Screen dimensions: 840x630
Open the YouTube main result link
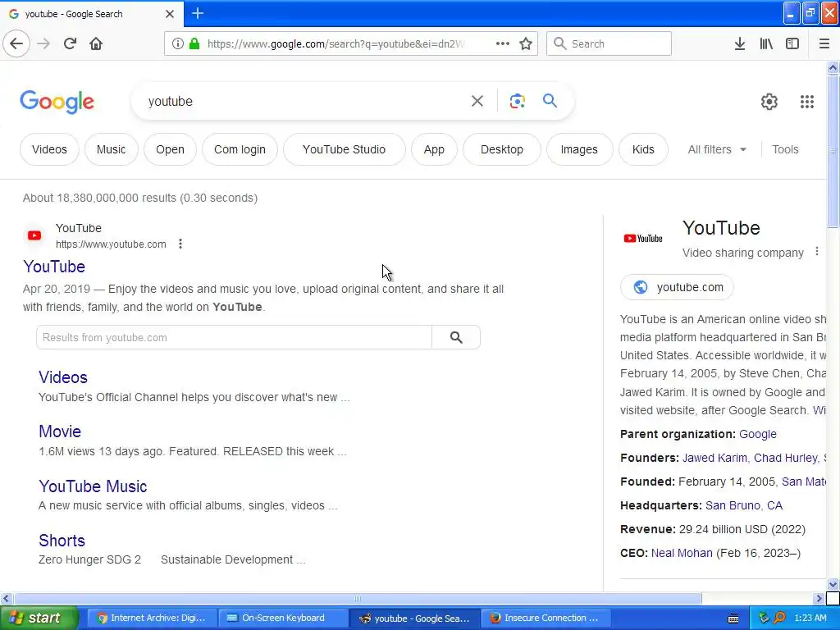coord(54,267)
